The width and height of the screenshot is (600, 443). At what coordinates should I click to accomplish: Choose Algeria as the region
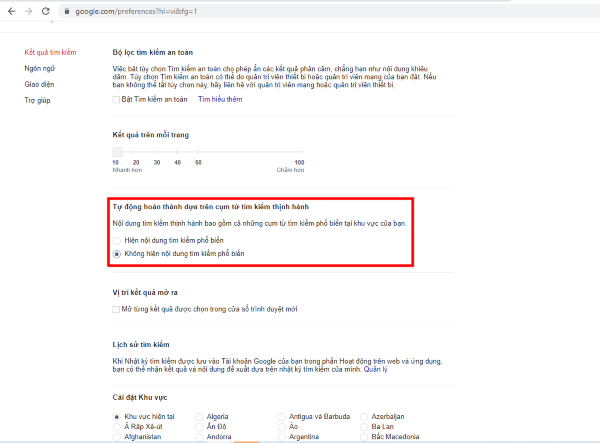pos(200,416)
